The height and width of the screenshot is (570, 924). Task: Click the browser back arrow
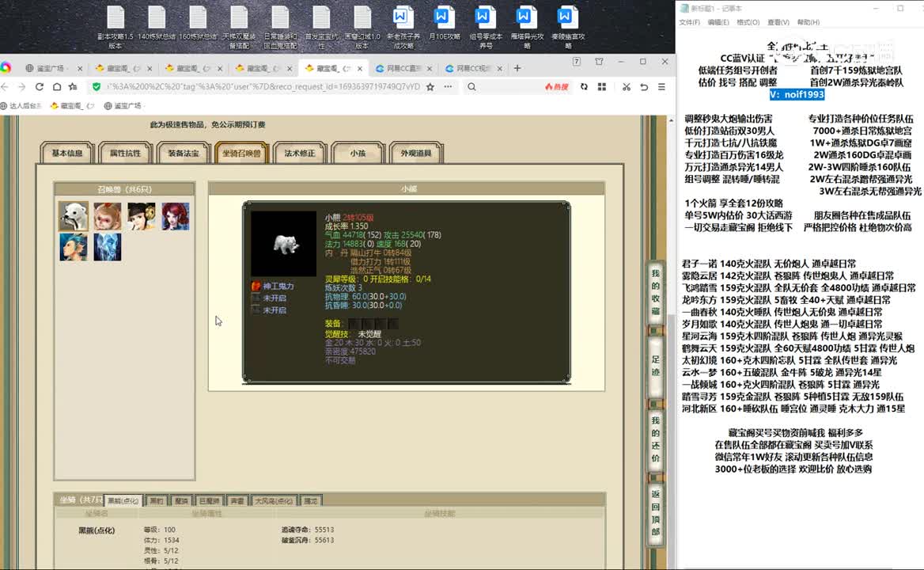[x=6, y=86]
